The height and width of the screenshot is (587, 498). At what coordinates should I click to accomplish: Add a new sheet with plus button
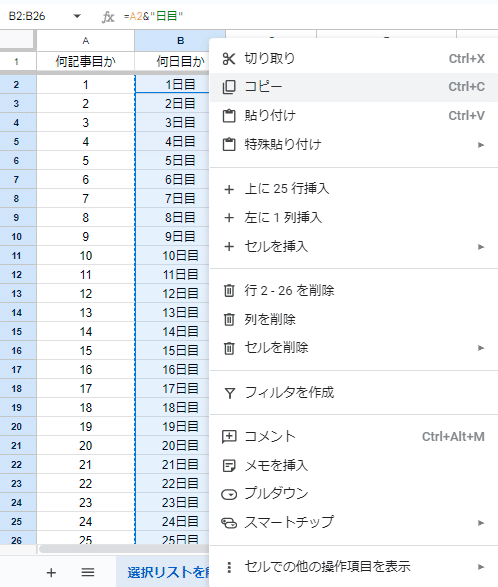click(x=51, y=572)
